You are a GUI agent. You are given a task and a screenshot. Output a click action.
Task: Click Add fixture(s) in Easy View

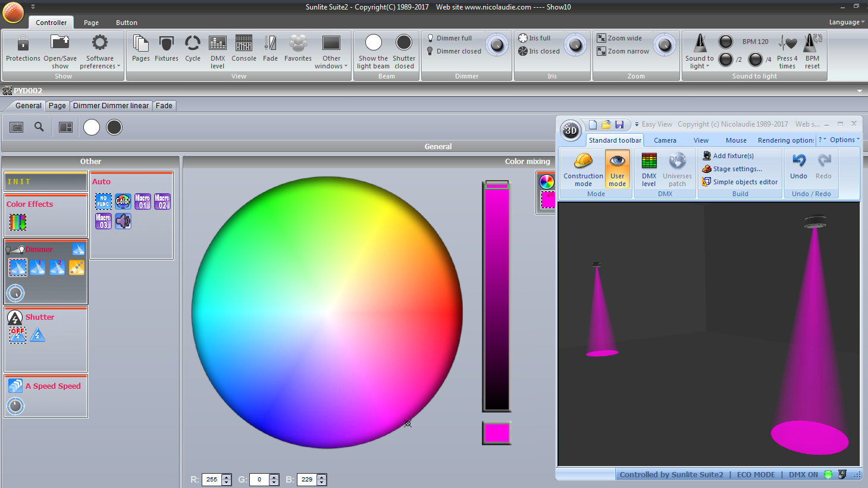point(733,156)
